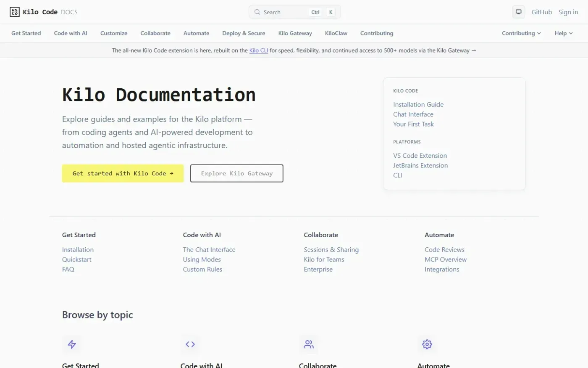Viewport: 588px width, 368px height.
Task: Click the Collaborate column heading
Action: 321,235
